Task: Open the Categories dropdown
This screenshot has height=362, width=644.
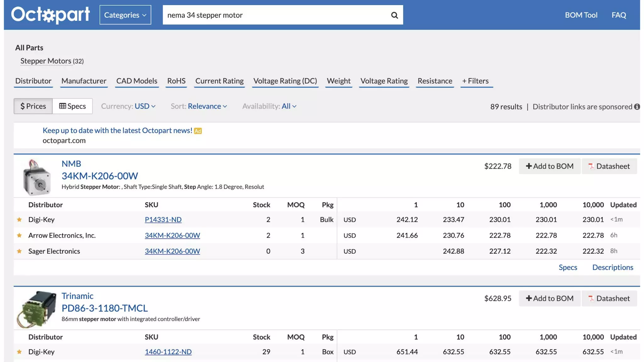Action: [x=125, y=15]
